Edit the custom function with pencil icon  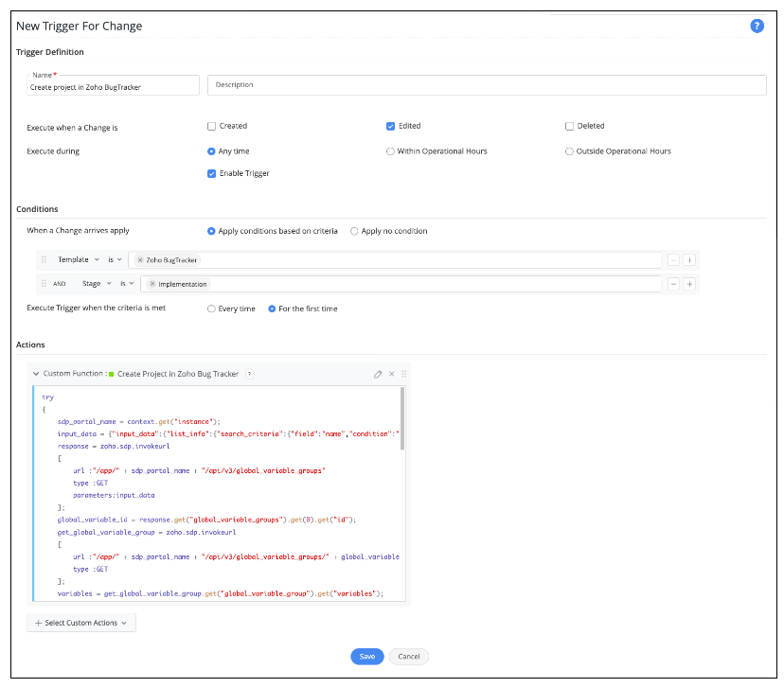378,374
